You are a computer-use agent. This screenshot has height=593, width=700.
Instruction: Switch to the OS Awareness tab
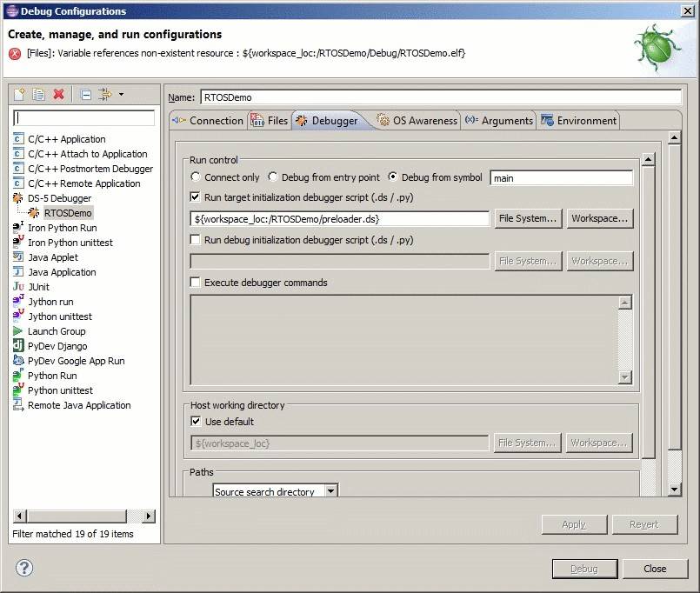coord(417,121)
